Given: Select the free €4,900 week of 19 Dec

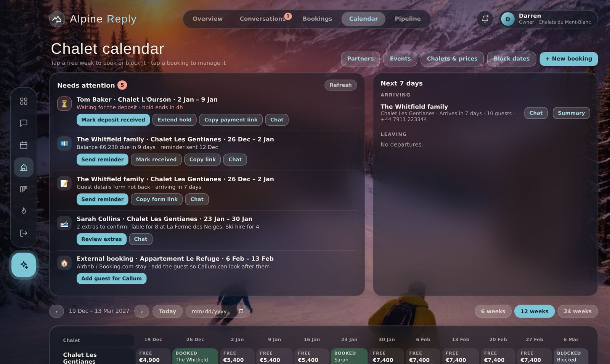Looking at the screenshot, I should pyautogui.click(x=153, y=357).
